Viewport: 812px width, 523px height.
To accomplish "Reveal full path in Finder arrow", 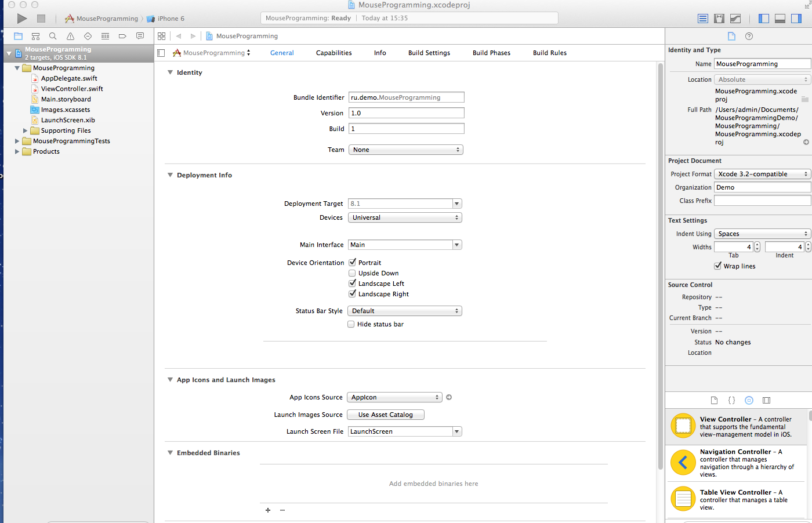I will click(x=806, y=142).
